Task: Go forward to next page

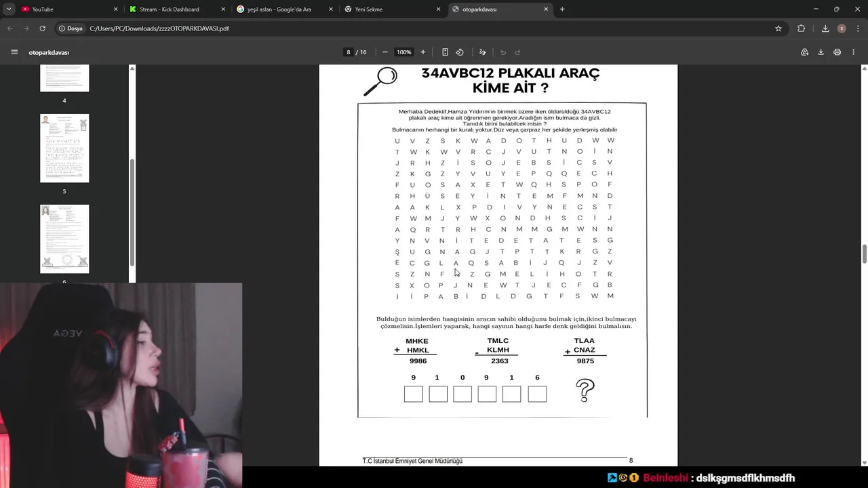Action: tap(26, 28)
